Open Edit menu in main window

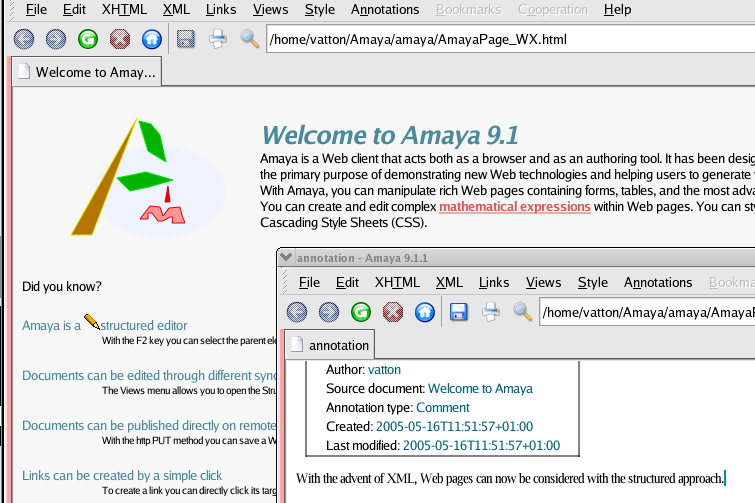(x=74, y=10)
